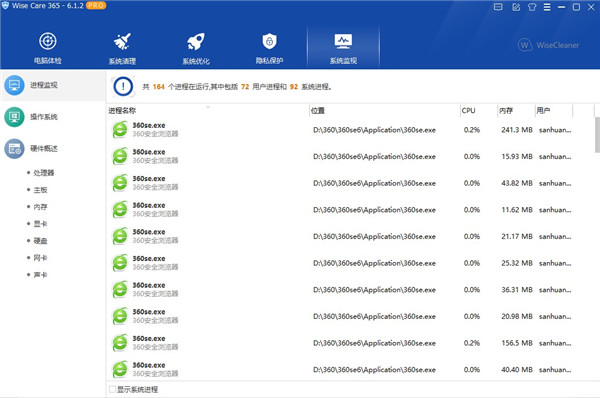Click the 40.40 MB memory value
The width and height of the screenshot is (600, 398).
[x=517, y=370]
